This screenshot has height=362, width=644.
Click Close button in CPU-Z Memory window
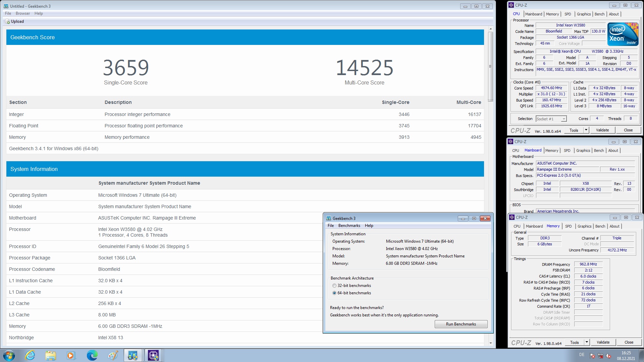click(x=629, y=342)
